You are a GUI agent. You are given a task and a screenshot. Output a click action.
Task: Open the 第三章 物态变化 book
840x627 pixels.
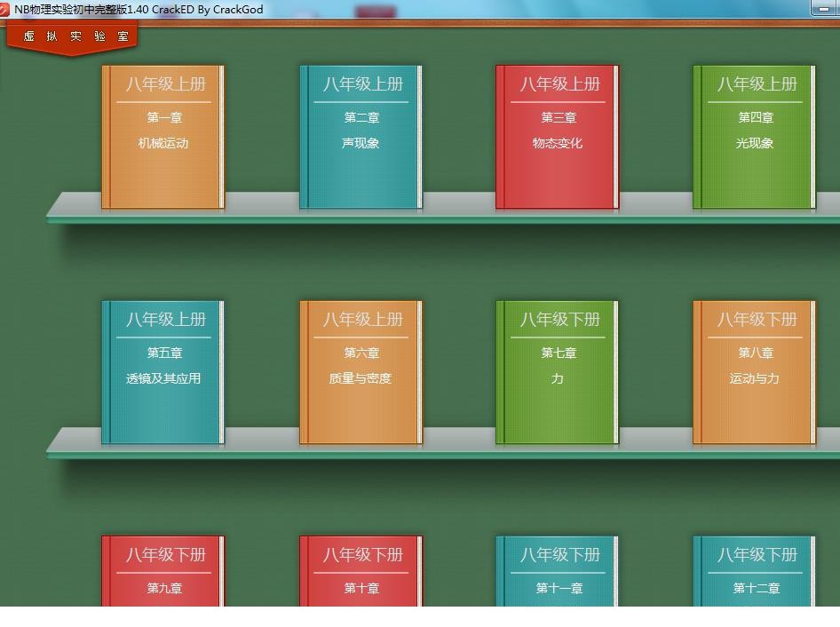[x=557, y=137]
